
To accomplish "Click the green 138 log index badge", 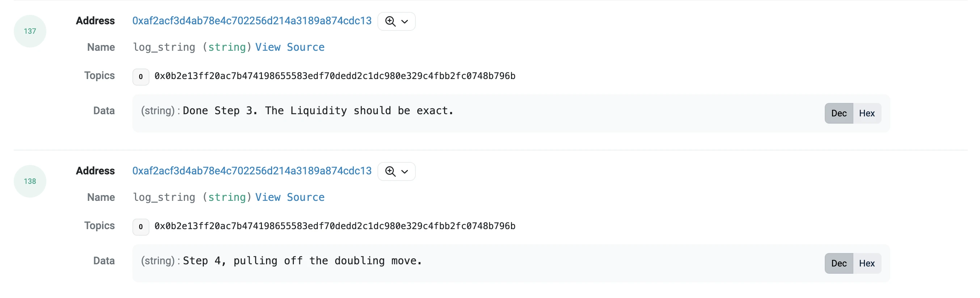I will click(30, 181).
